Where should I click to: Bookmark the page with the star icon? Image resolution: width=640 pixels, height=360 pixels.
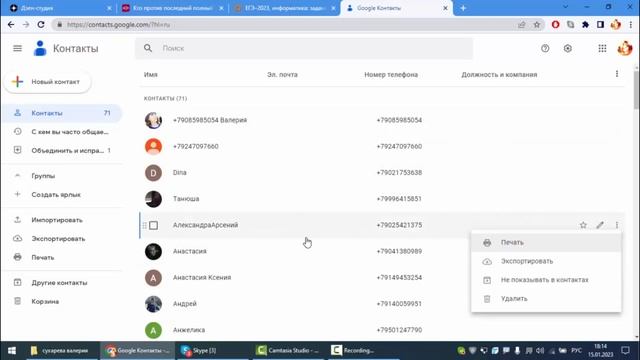pyautogui.click(x=536, y=24)
